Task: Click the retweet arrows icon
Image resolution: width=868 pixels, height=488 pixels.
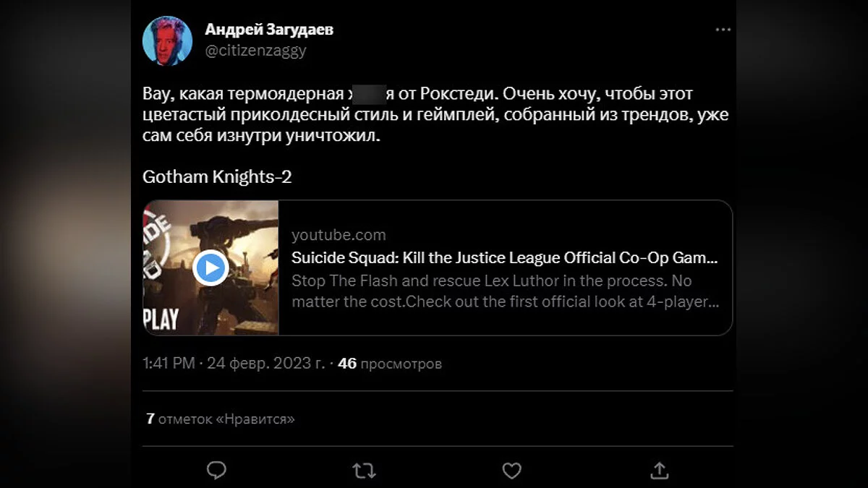Action: 364,471
